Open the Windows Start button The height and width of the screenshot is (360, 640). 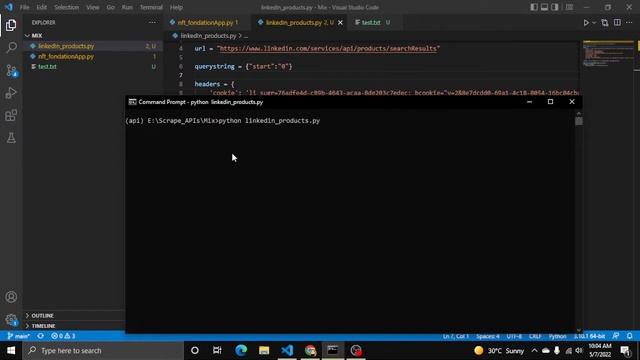[11, 351]
